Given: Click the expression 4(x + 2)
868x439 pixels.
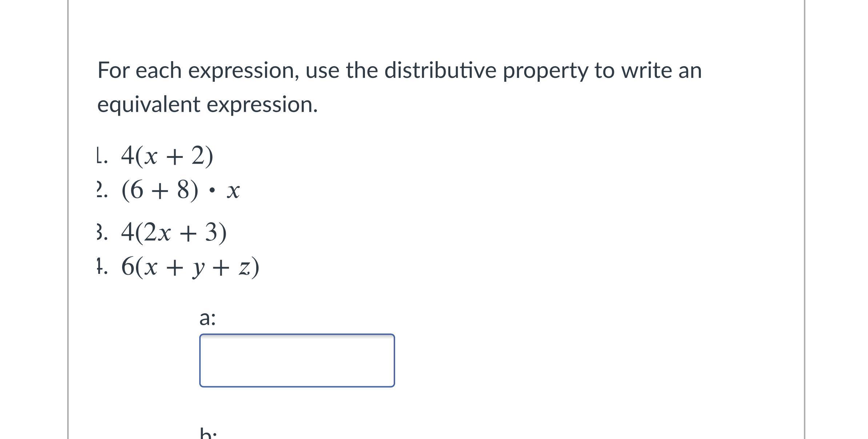Looking at the screenshot, I should coord(167,156).
